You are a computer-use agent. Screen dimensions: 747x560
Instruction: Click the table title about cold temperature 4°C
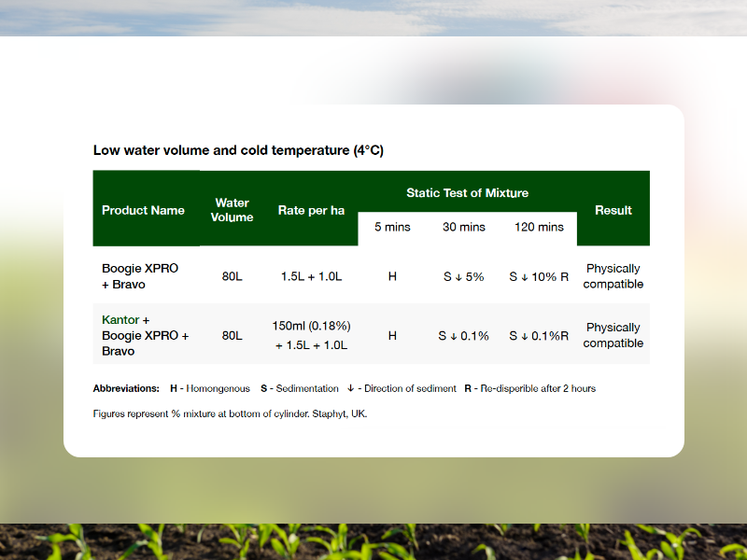tap(238, 150)
